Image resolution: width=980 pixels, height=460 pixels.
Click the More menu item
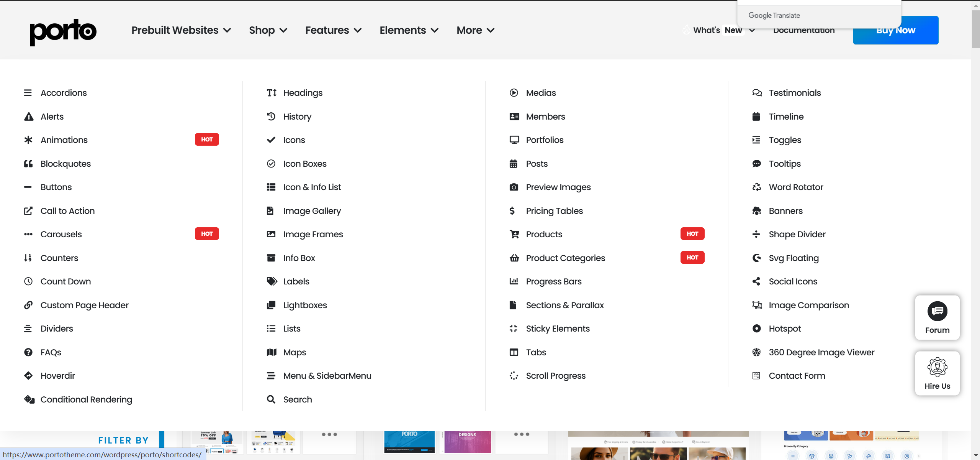pos(475,30)
